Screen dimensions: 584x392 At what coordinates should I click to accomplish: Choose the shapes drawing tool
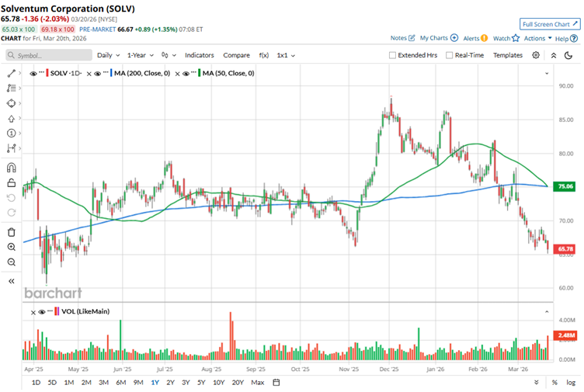click(11, 103)
